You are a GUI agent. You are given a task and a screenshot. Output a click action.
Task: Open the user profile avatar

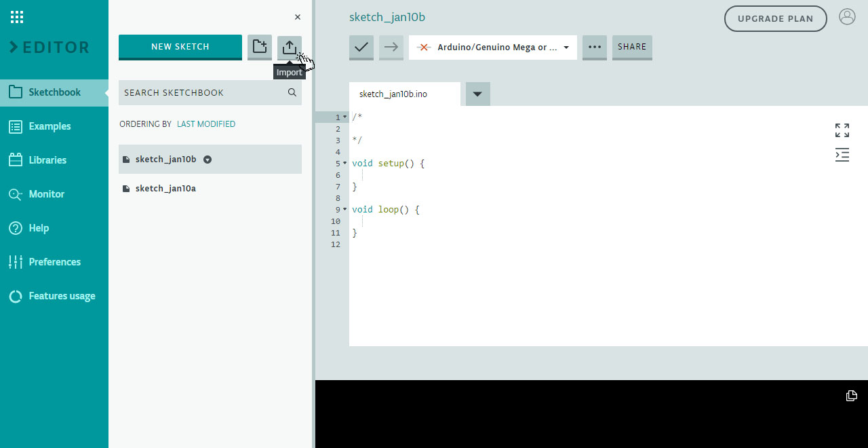coord(847,17)
